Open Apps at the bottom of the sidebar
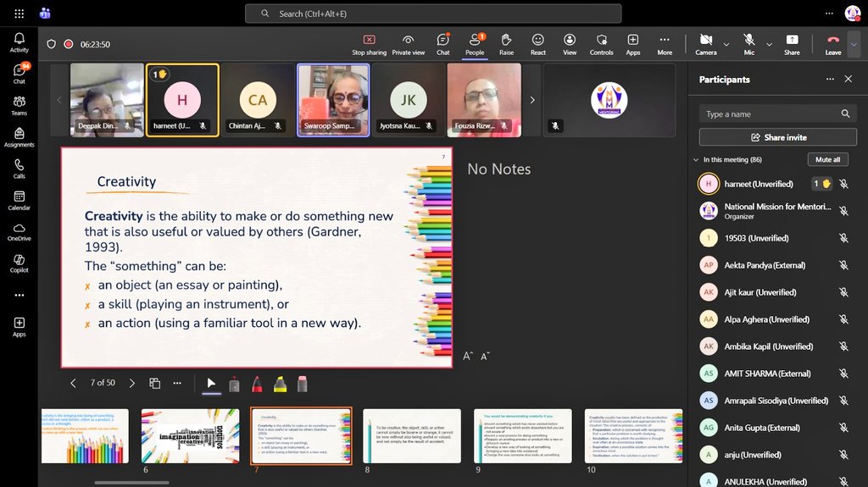The image size is (868, 487). (x=19, y=327)
